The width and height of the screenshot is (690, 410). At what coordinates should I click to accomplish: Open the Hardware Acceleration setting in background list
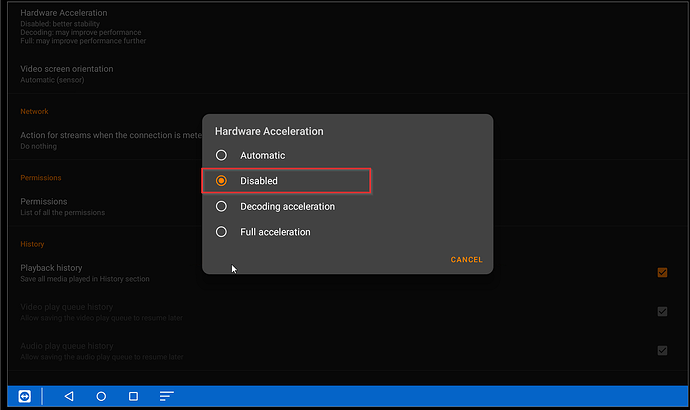click(64, 14)
